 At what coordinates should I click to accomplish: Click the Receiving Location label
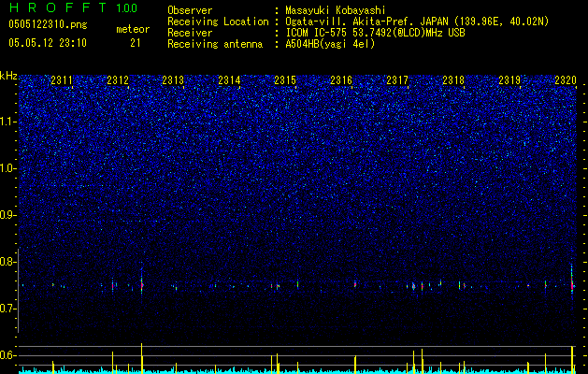tap(218, 22)
